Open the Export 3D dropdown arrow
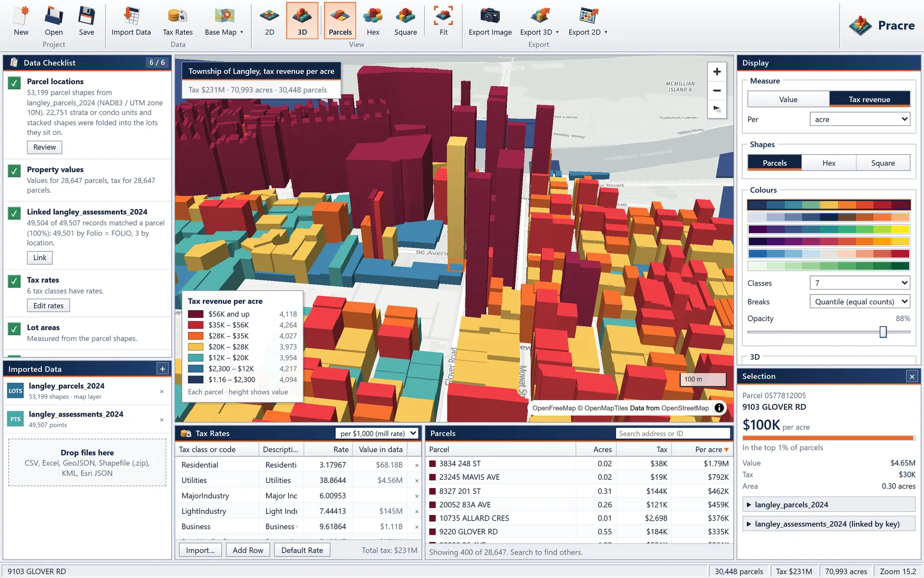This screenshot has width=924, height=578. pos(557,32)
